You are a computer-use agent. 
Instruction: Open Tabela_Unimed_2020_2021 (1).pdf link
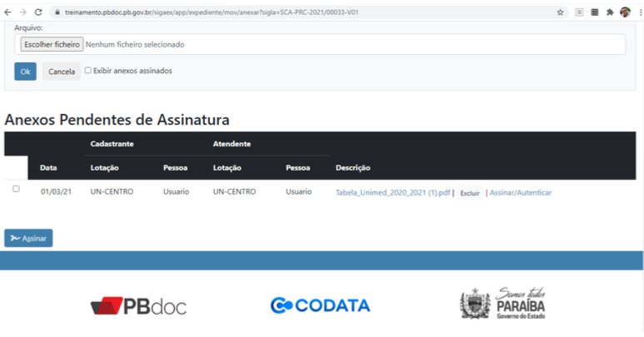point(392,192)
